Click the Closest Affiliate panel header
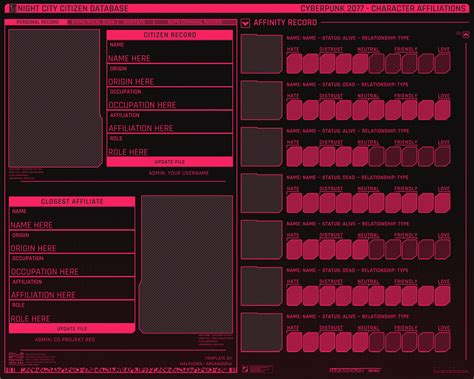 [x=72, y=201]
